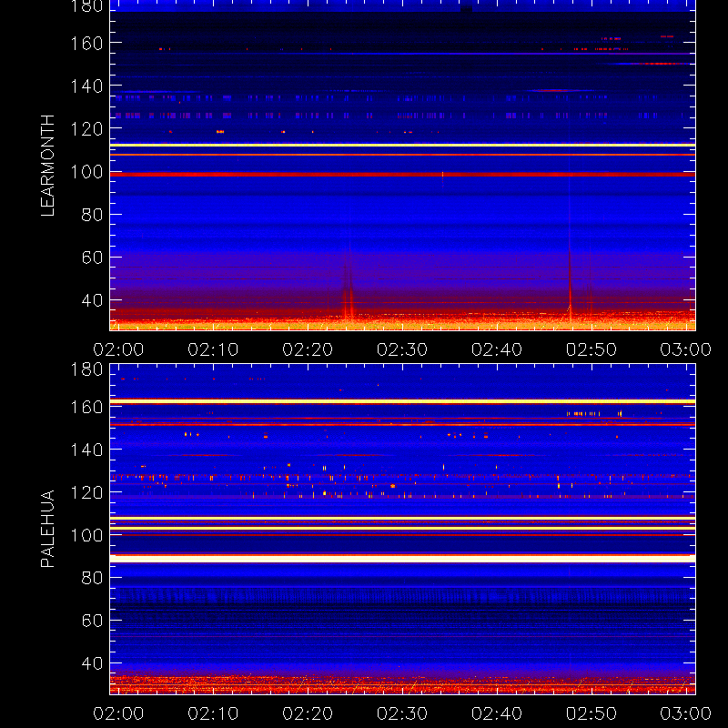Click 02:00 time label under Palehua plot

tap(118, 713)
